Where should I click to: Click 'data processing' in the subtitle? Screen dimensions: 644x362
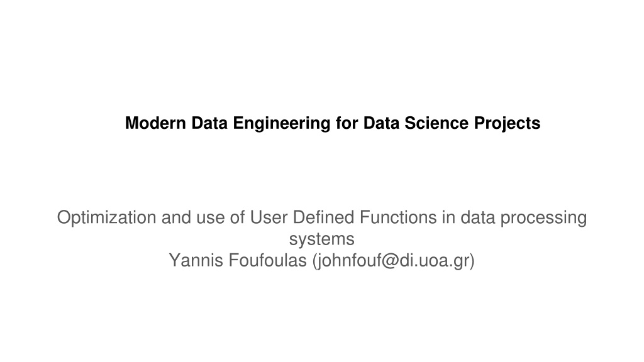(x=524, y=217)
